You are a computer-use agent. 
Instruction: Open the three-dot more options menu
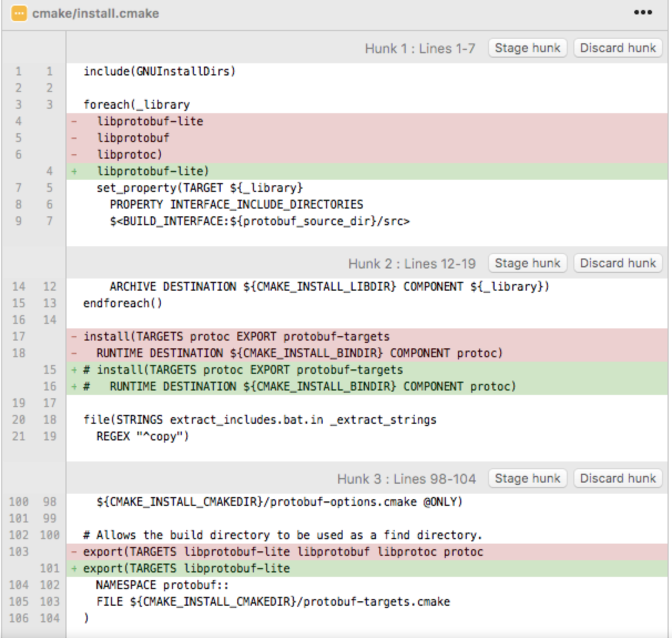pos(643,13)
